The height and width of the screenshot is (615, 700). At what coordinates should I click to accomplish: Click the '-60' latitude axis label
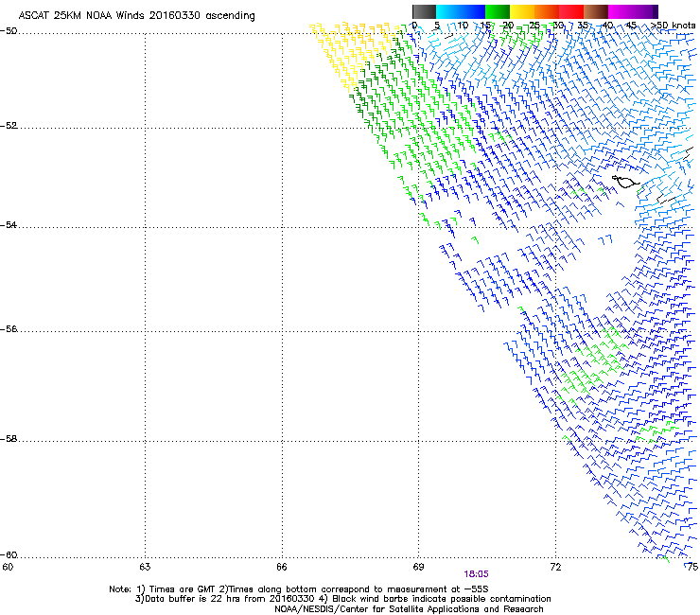(x=9, y=555)
